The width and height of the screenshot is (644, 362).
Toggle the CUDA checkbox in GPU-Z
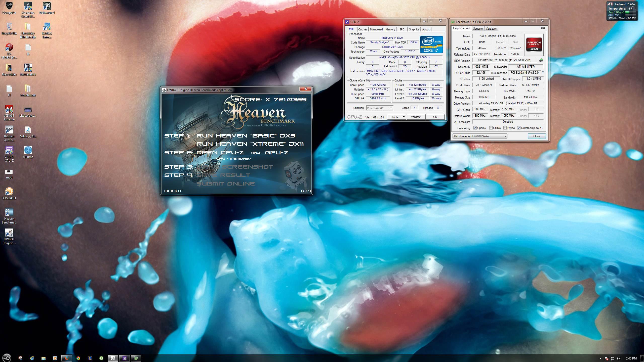pyautogui.click(x=491, y=128)
